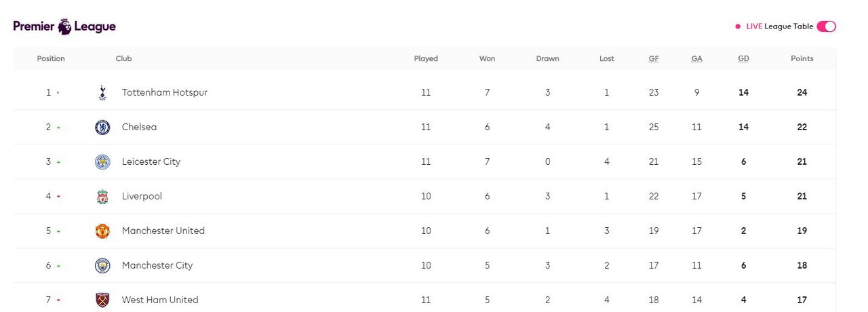Open the Leicester City club link
Screen dimensions: 868x312
151,161
